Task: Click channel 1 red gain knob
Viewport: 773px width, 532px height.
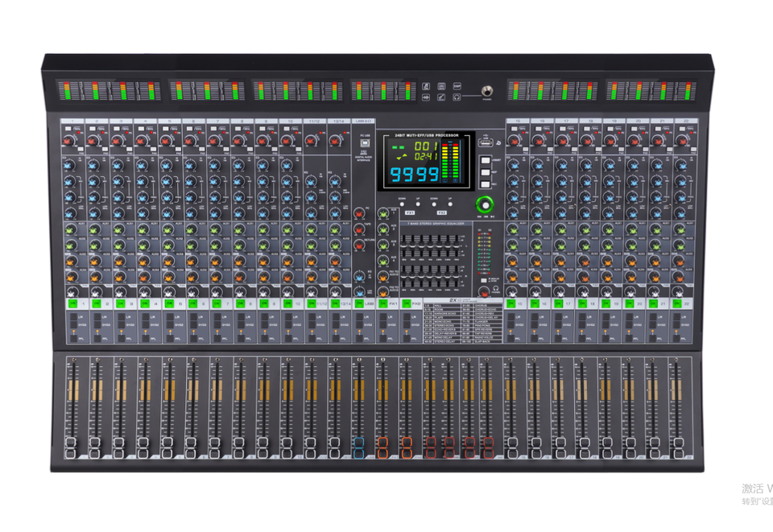Action: [x=68, y=142]
